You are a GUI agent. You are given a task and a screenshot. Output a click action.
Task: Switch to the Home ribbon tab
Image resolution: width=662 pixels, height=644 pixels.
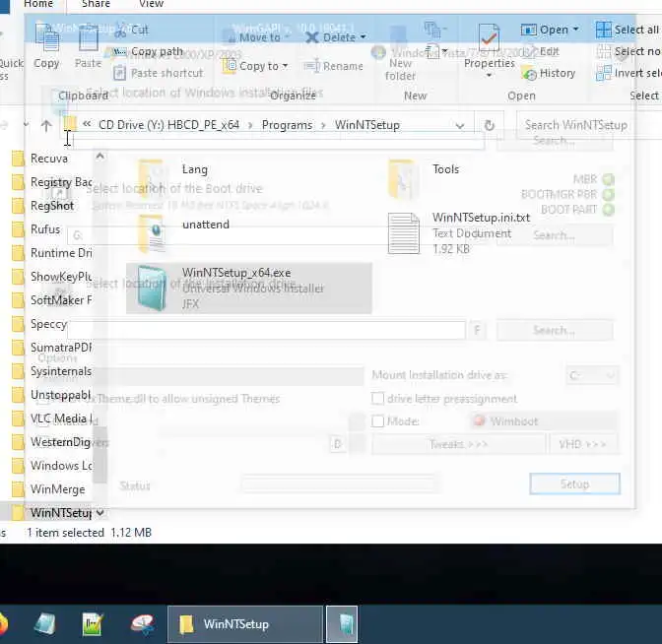pos(38,4)
